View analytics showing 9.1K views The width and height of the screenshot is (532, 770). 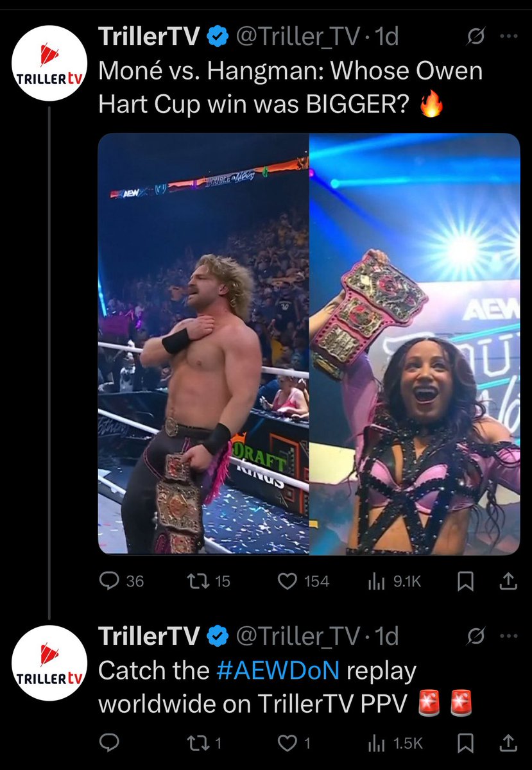tap(394, 581)
